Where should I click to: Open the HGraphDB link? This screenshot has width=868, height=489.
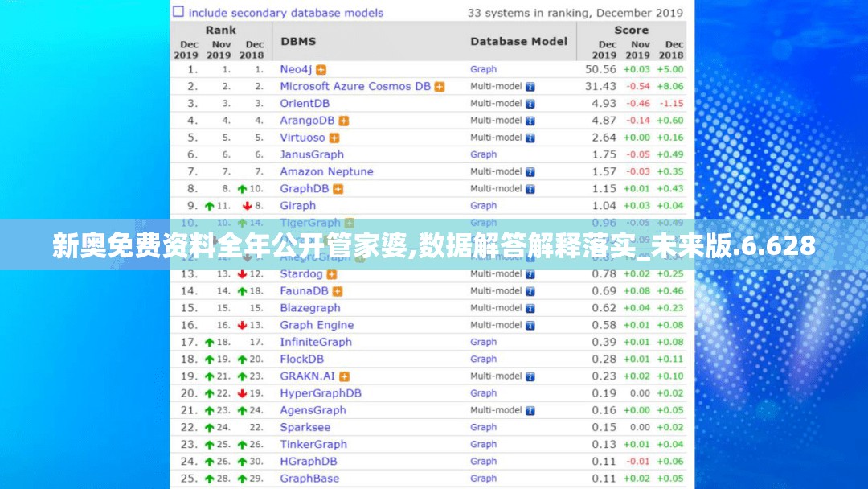tap(309, 462)
